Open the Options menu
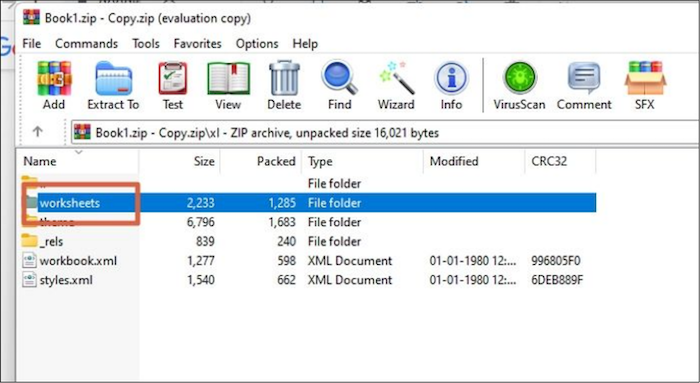700x383 pixels. pyautogui.click(x=257, y=44)
